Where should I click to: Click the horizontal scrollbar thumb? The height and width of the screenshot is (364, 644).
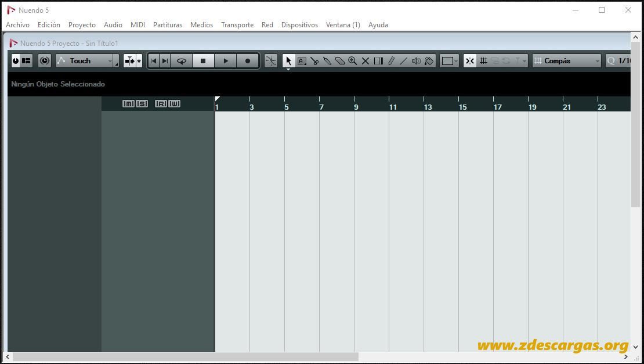point(186,356)
